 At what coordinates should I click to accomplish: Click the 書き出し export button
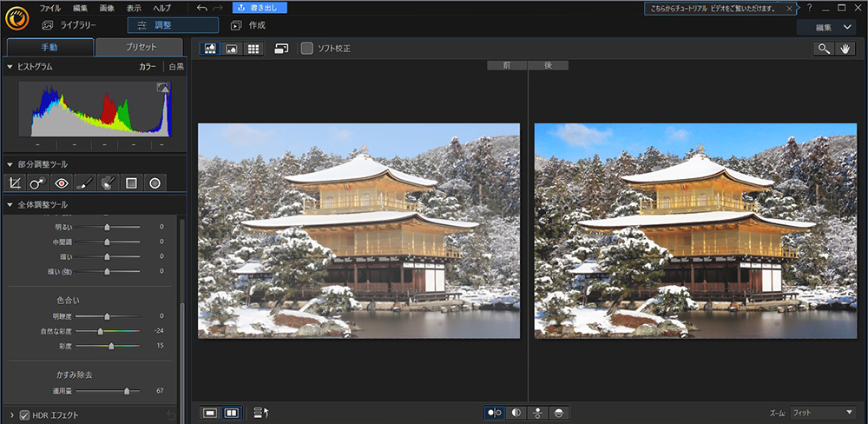(260, 8)
